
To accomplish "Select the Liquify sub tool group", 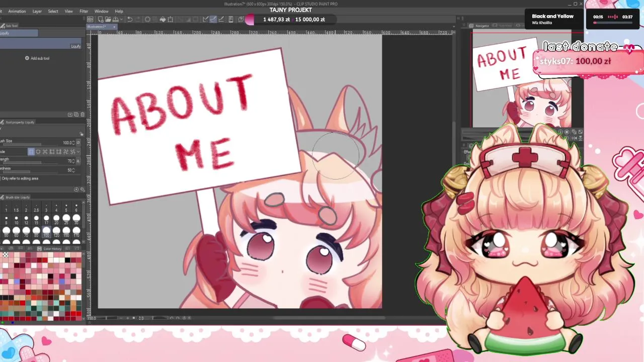I will coord(19,33).
